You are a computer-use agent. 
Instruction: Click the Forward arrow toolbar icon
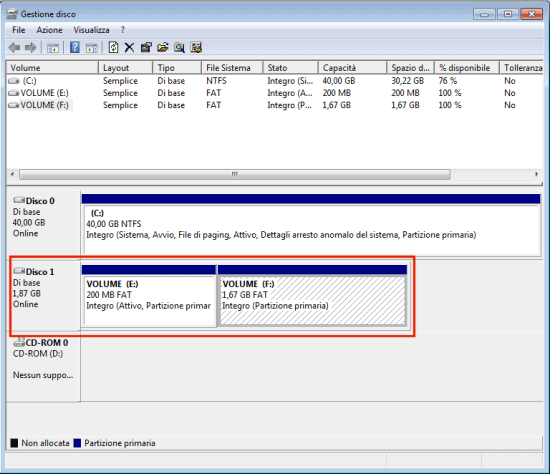[31, 47]
